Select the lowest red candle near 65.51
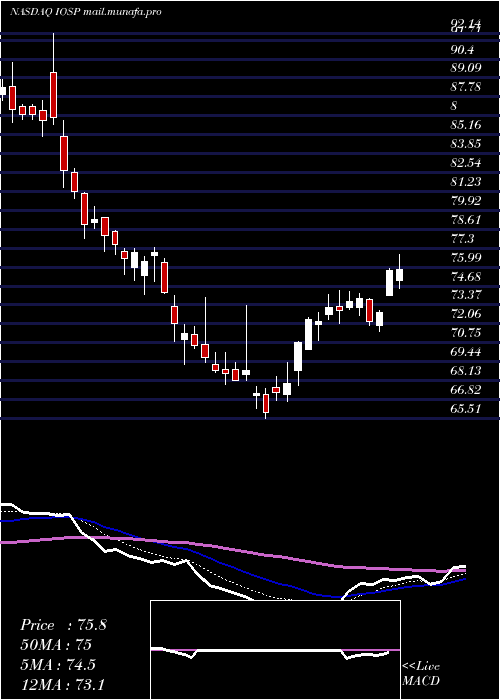Viewport: 500px width, 700px height. (x=266, y=403)
